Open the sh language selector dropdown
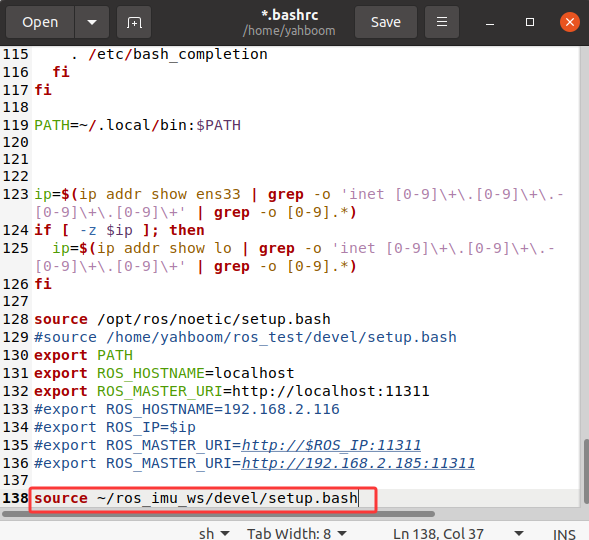The height and width of the screenshot is (540, 589). point(214,533)
